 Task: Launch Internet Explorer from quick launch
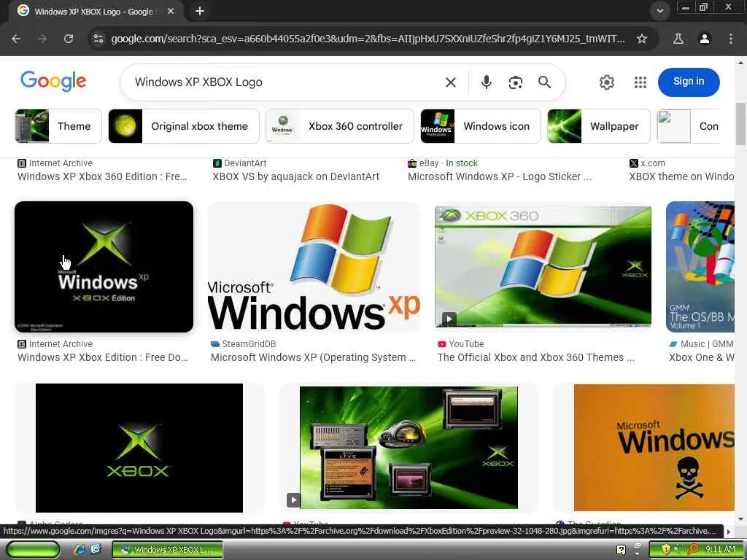[80, 550]
